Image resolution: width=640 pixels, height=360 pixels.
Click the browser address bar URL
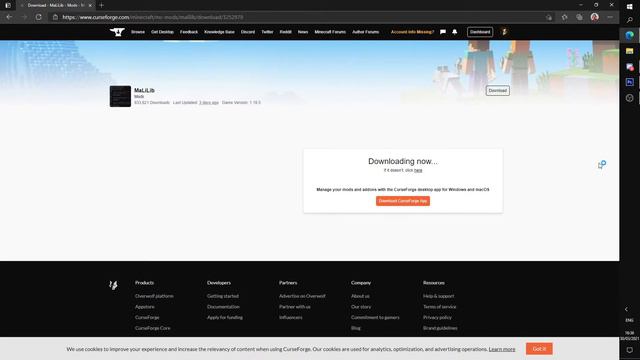pyautogui.click(x=153, y=17)
